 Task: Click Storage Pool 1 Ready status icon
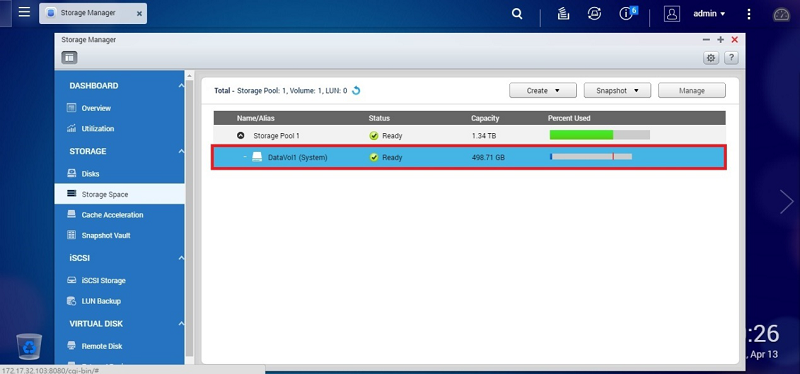point(373,136)
